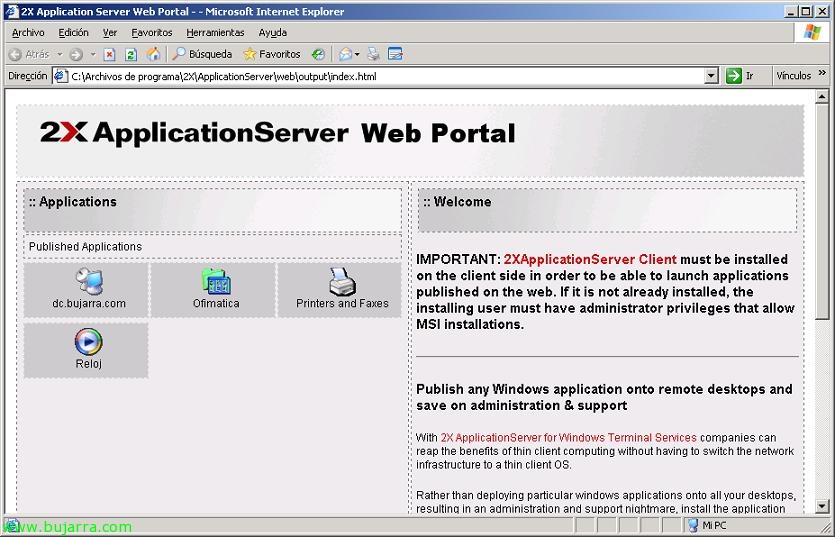
Task: Stop loading the page
Action: [x=109, y=54]
